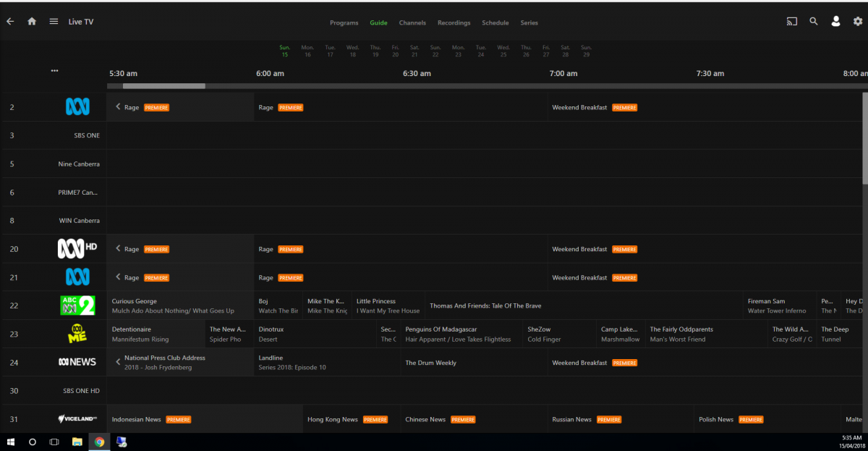
Task: Open Penguins Of Madagascar program
Action: pos(441,329)
